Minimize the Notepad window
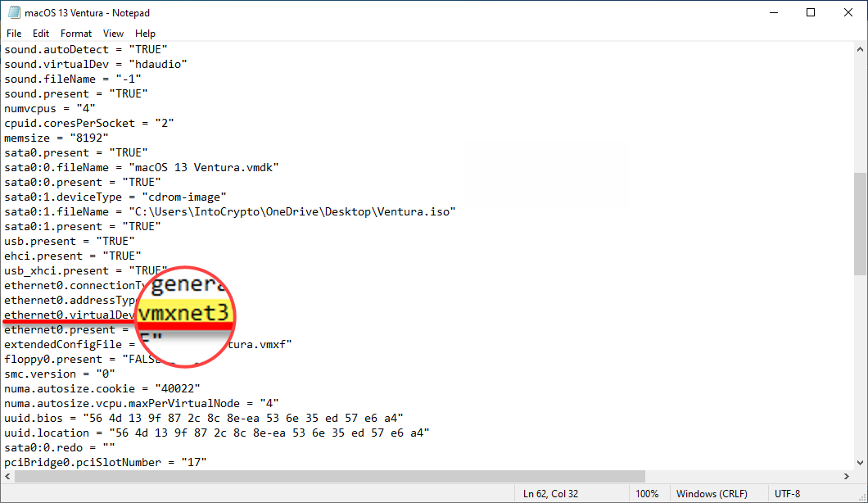868x503 pixels. [774, 12]
